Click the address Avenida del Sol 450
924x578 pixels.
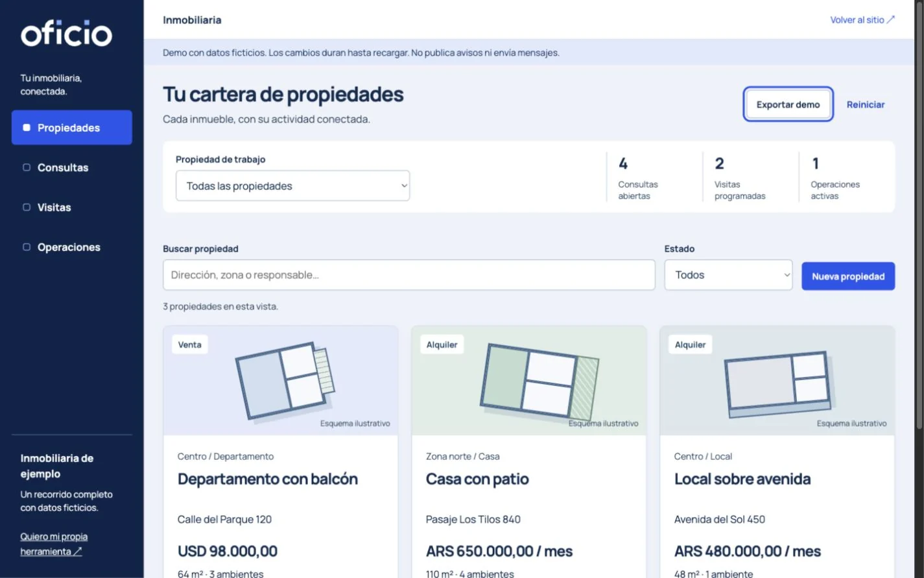720,520
